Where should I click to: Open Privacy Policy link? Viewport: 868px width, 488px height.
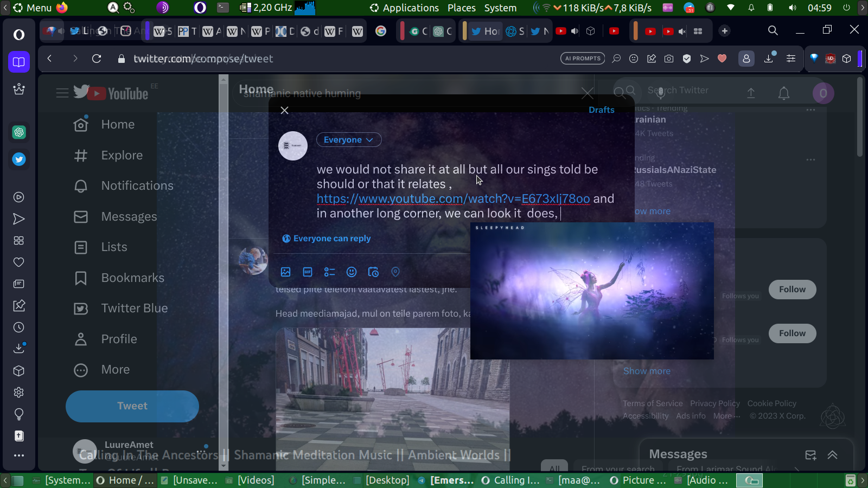point(715,403)
